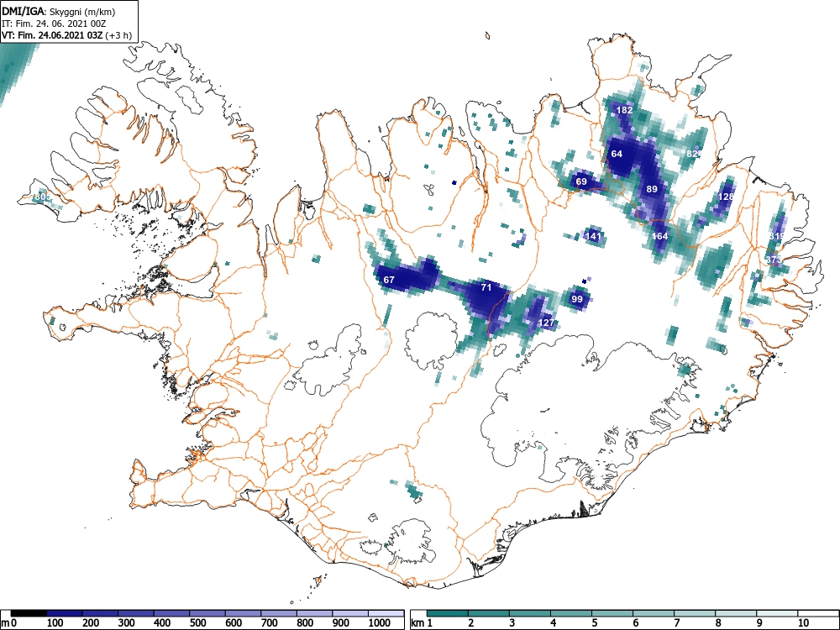Viewport: 840px width, 630px height.
Task: Click the 900 label on the metre legend
Action: pyautogui.click(x=341, y=623)
